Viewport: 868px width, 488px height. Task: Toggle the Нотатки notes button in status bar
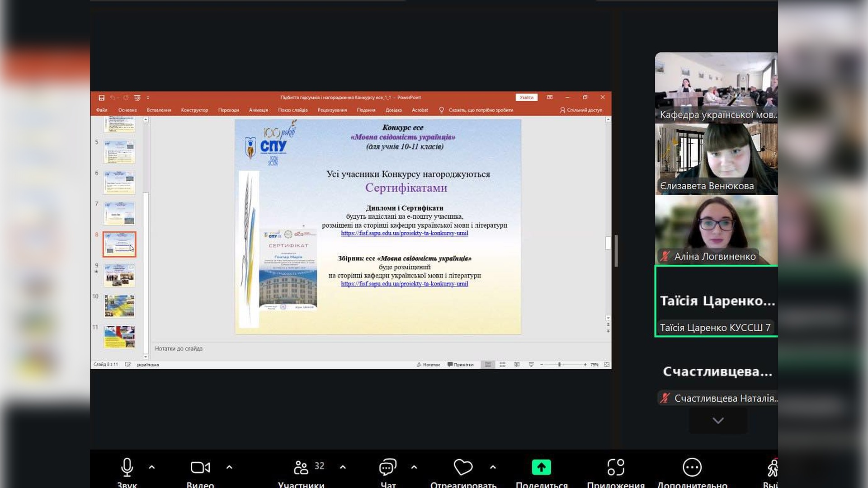pos(428,365)
